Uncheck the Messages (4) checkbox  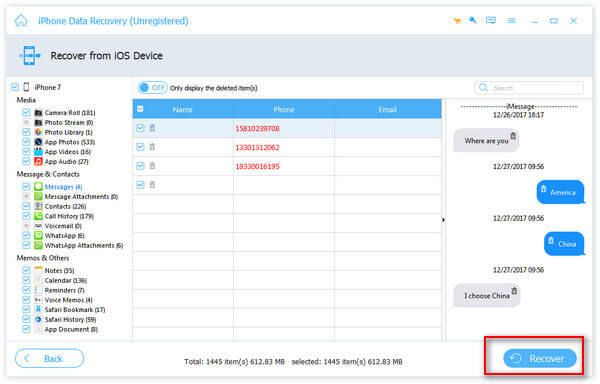coord(26,187)
